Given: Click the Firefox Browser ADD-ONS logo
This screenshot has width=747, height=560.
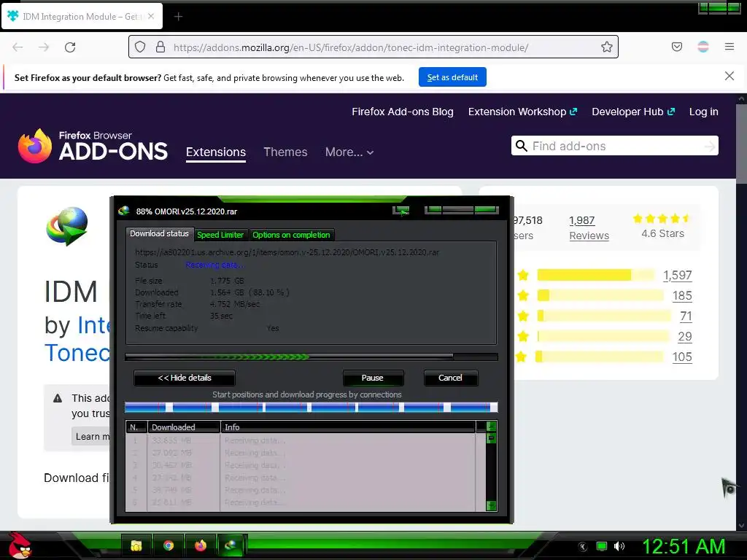Looking at the screenshot, I should 93,146.
